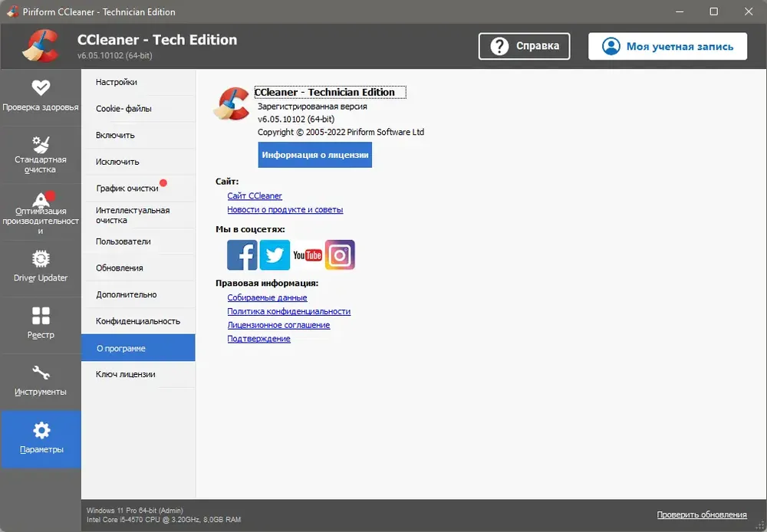Open Подтверждение link
767x532 pixels.
[x=258, y=338]
